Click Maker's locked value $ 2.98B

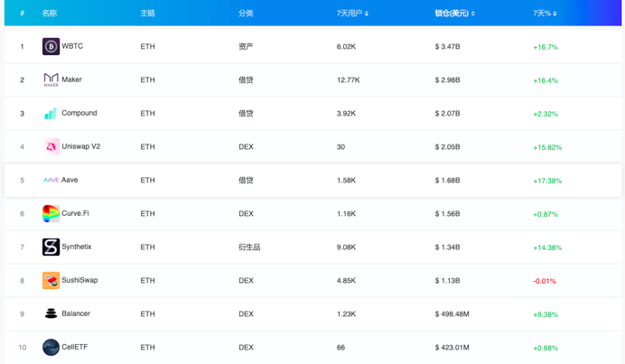click(447, 80)
